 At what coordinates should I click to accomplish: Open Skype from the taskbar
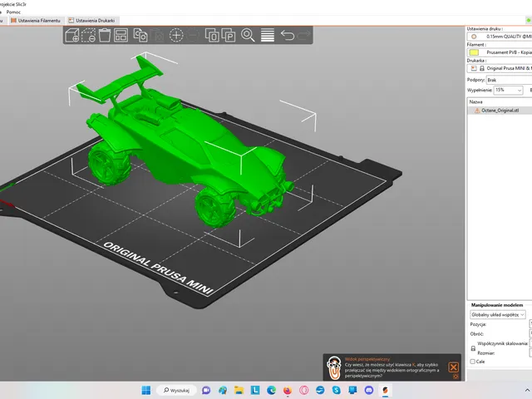336,390
